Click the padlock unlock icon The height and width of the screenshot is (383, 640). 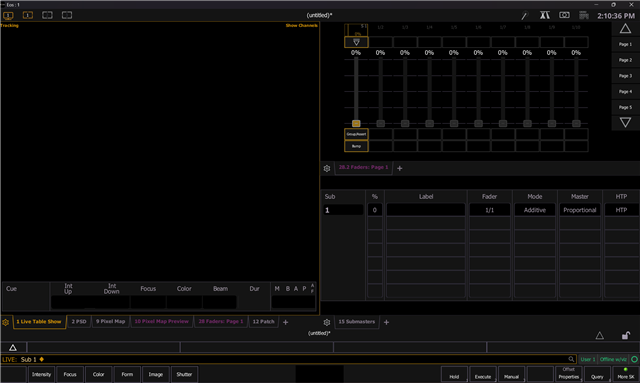[625, 336]
